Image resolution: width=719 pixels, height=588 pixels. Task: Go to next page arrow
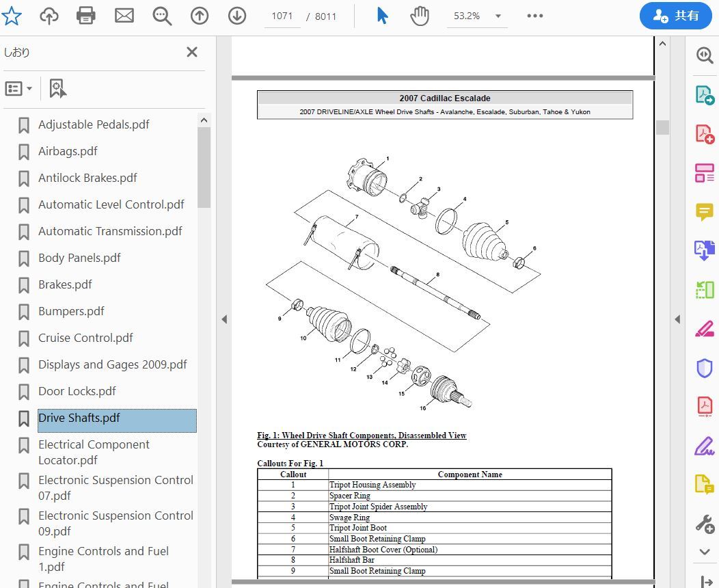(237, 16)
